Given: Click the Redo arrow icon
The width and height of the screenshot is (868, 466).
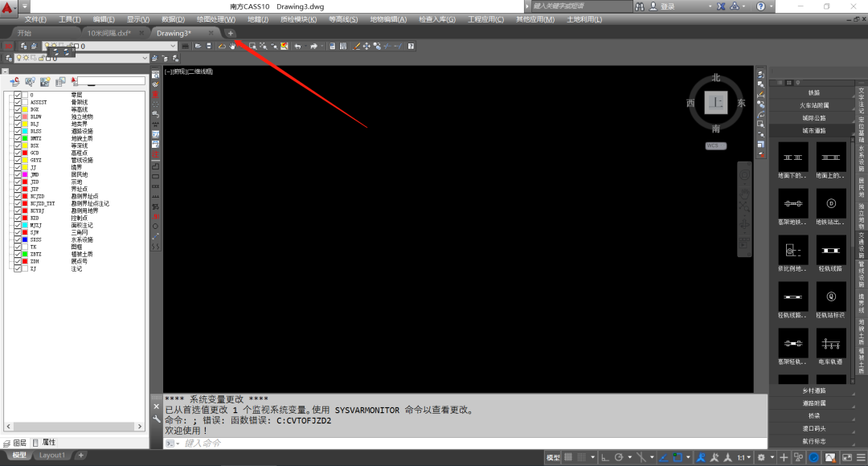Looking at the screenshot, I should 313,47.
